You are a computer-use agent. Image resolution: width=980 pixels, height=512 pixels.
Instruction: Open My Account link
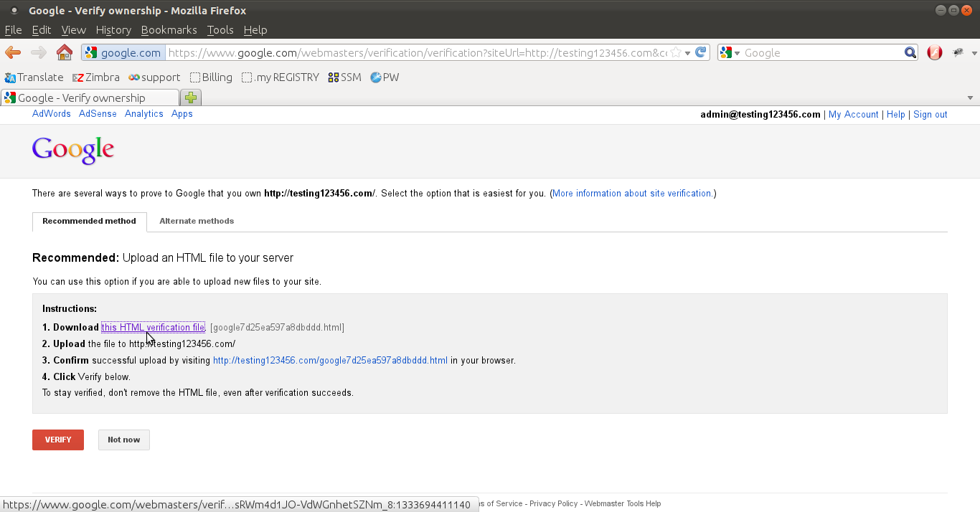click(854, 115)
